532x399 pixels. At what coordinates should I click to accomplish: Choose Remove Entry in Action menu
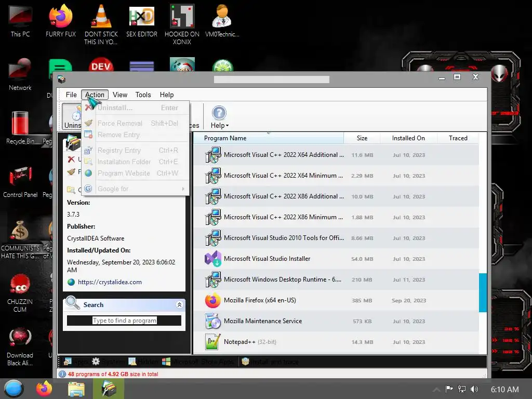[x=135, y=135]
